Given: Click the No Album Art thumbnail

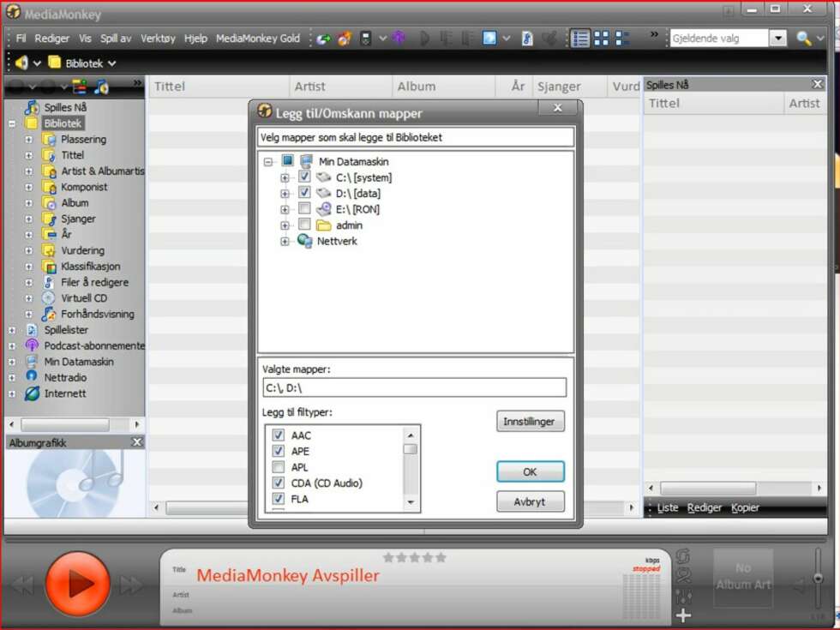Looking at the screenshot, I should tap(743, 576).
